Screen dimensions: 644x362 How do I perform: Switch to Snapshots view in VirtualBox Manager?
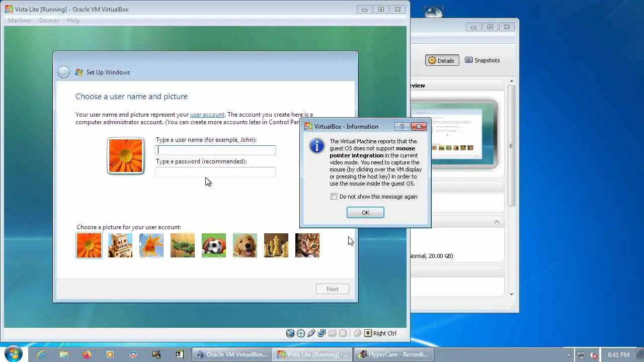(x=482, y=60)
